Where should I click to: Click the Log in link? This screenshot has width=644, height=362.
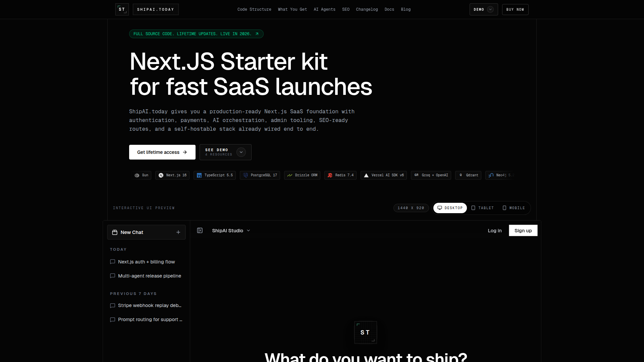pos(494,231)
